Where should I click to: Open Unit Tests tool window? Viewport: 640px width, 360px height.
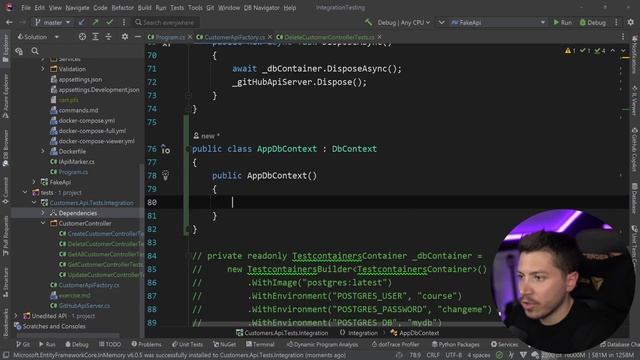[187, 344]
